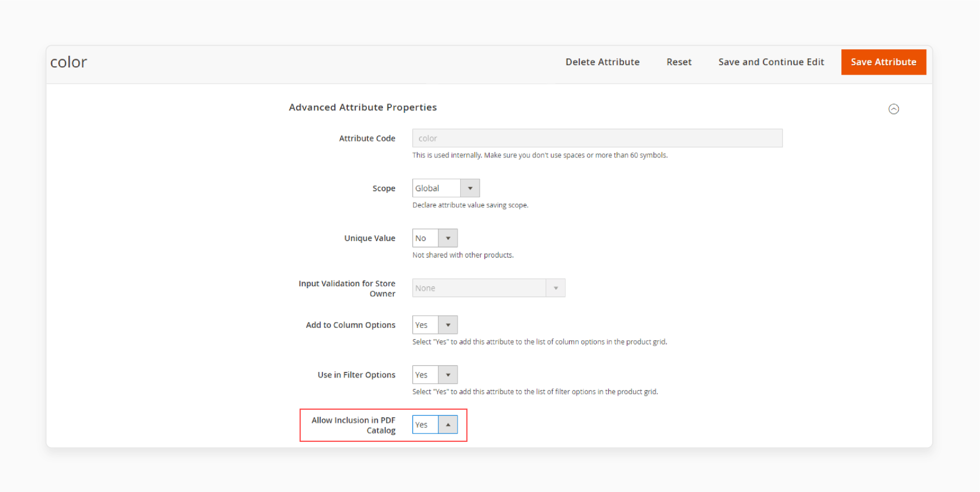Screen dimensions: 980x492
Task: Click the 'This is used internally' hint text
Action: (540, 155)
